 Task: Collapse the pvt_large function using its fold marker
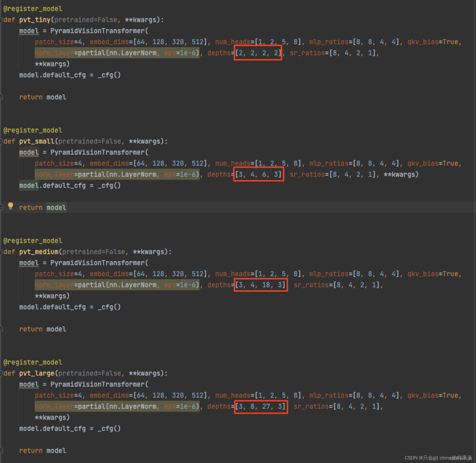1,373
